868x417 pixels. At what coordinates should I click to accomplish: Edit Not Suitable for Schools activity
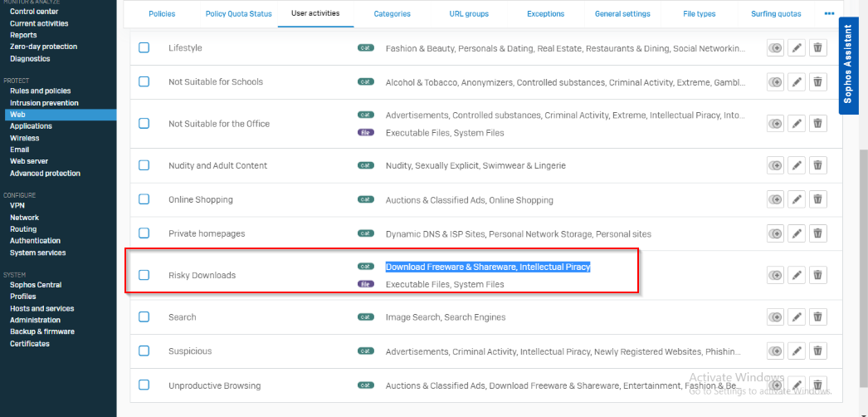[x=797, y=82]
